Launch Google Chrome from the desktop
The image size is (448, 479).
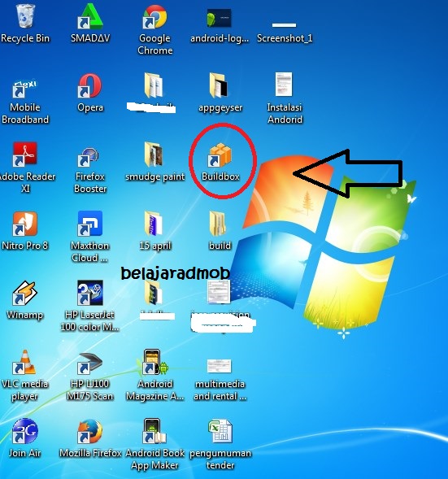154,17
